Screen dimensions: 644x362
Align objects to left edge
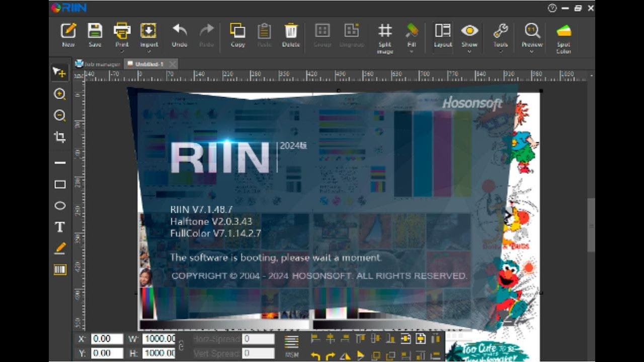[x=315, y=339]
